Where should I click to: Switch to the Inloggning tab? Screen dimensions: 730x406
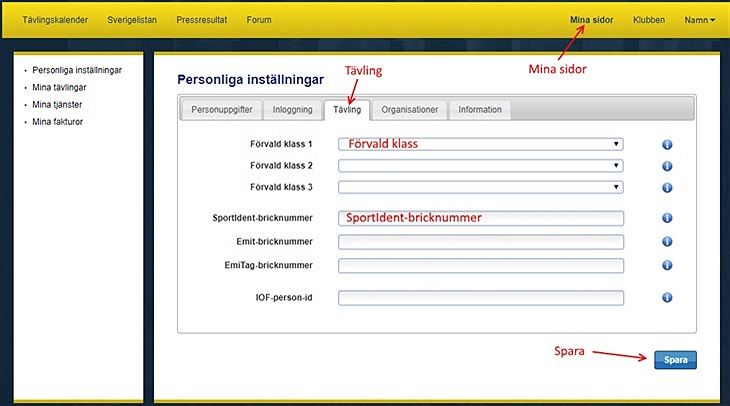click(x=292, y=110)
